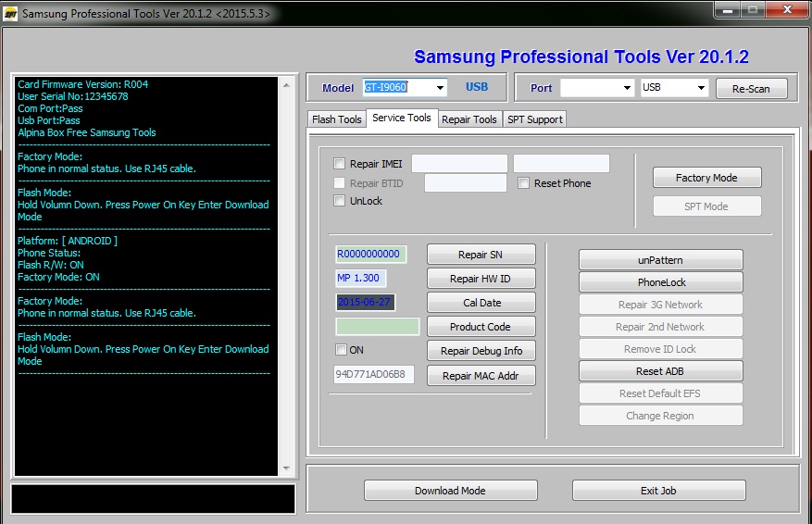Click the Download Mode button
The image size is (812, 524).
pos(451,491)
